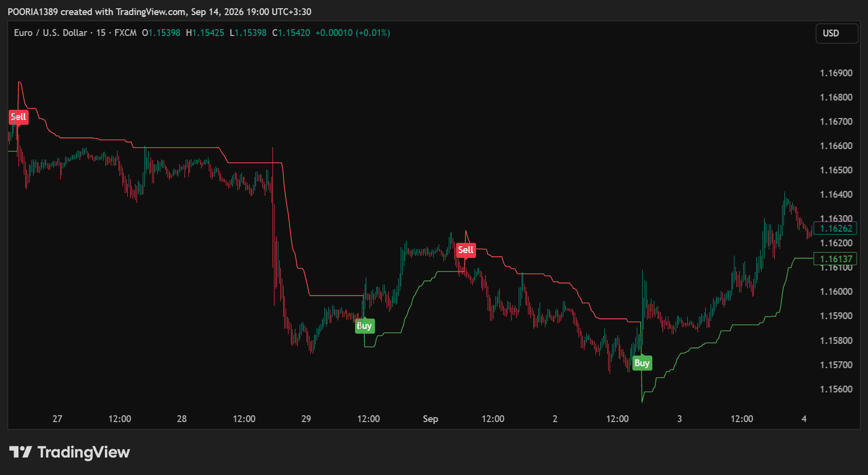Click the Euro / U.S. Dollar symbol title
Image resolution: width=868 pixels, height=475 pixels.
(x=51, y=33)
